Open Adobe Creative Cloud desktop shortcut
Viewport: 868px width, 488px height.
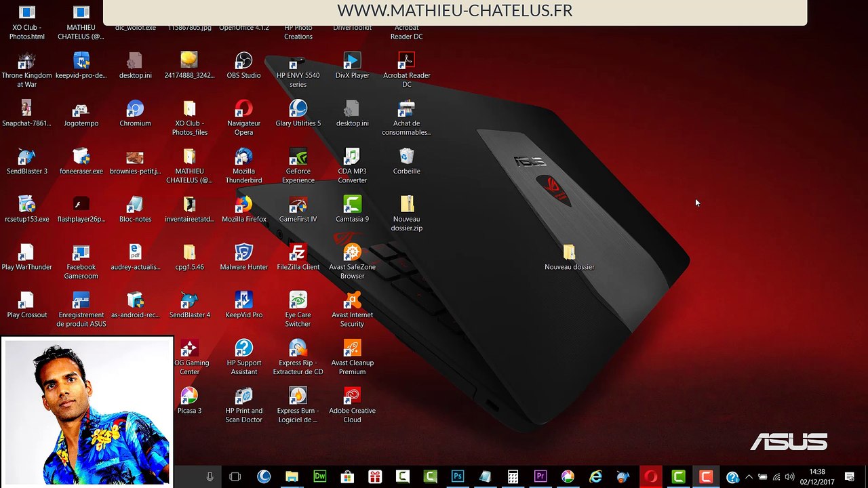(352, 406)
